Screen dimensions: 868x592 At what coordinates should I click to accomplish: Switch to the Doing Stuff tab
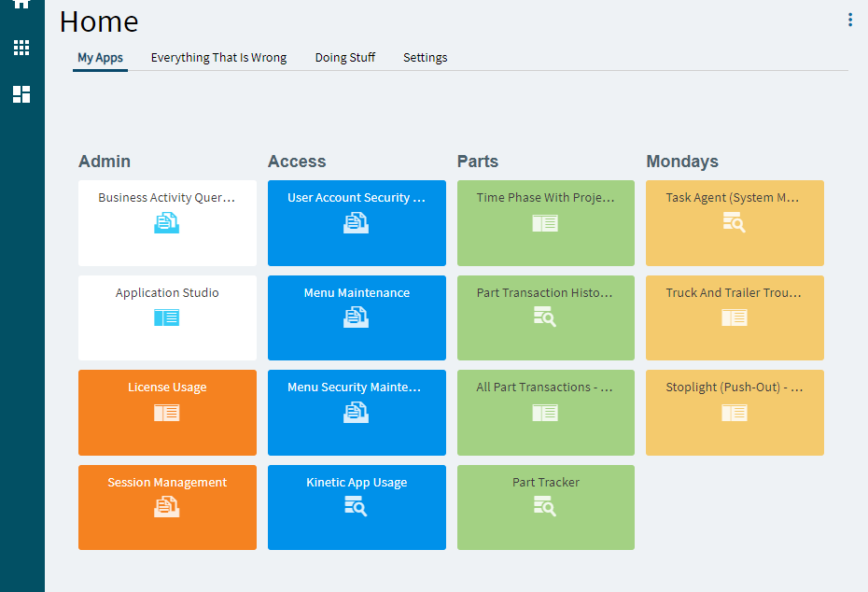345,58
